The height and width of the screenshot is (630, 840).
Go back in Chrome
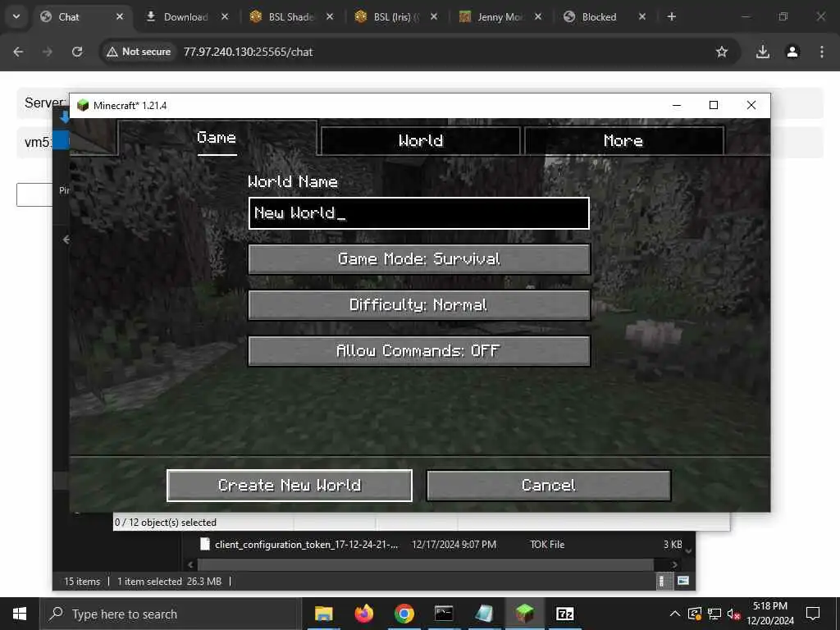tap(18, 52)
